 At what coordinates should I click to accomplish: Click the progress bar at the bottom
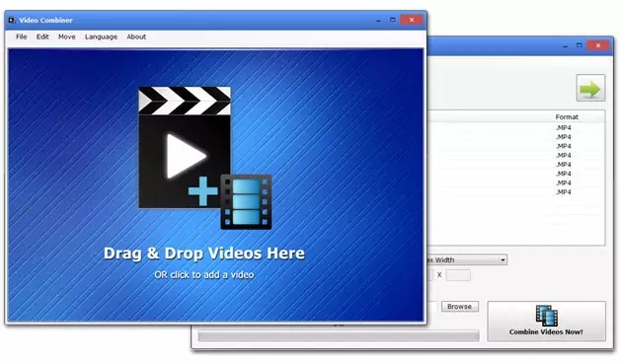tap(339, 336)
